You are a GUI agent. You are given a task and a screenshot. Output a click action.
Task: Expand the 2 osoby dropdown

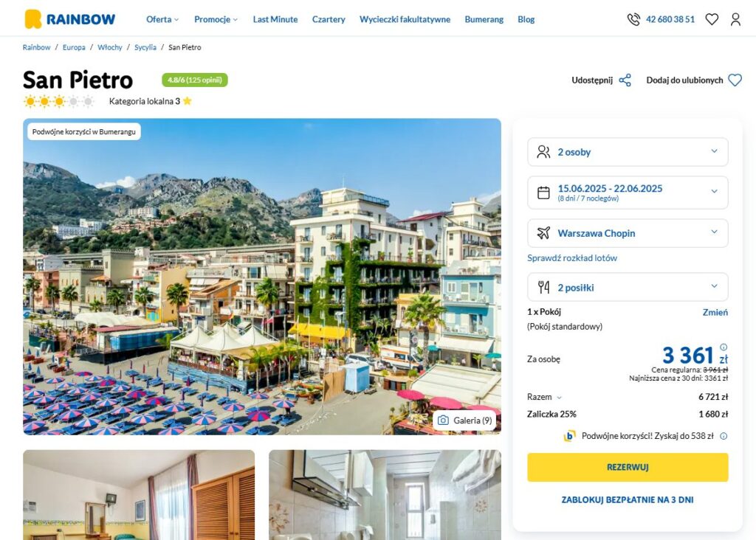[628, 152]
